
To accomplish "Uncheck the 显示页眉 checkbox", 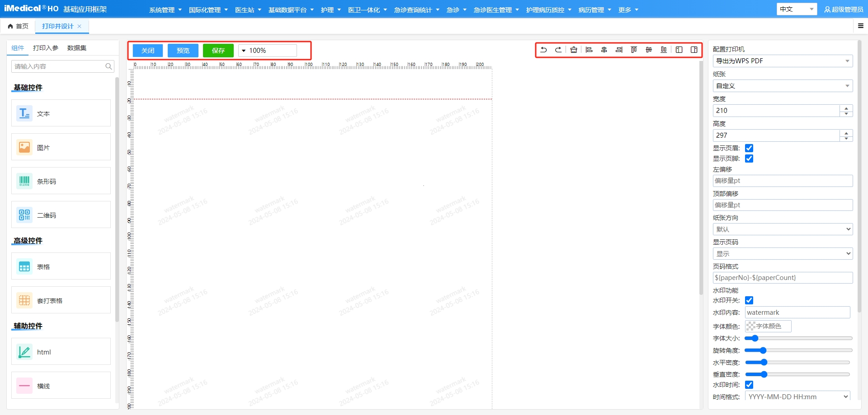I will click(x=749, y=148).
